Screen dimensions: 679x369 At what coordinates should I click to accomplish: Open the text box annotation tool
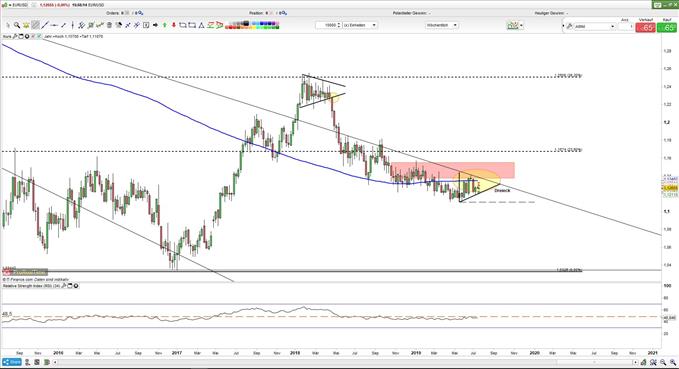[146, 25]
